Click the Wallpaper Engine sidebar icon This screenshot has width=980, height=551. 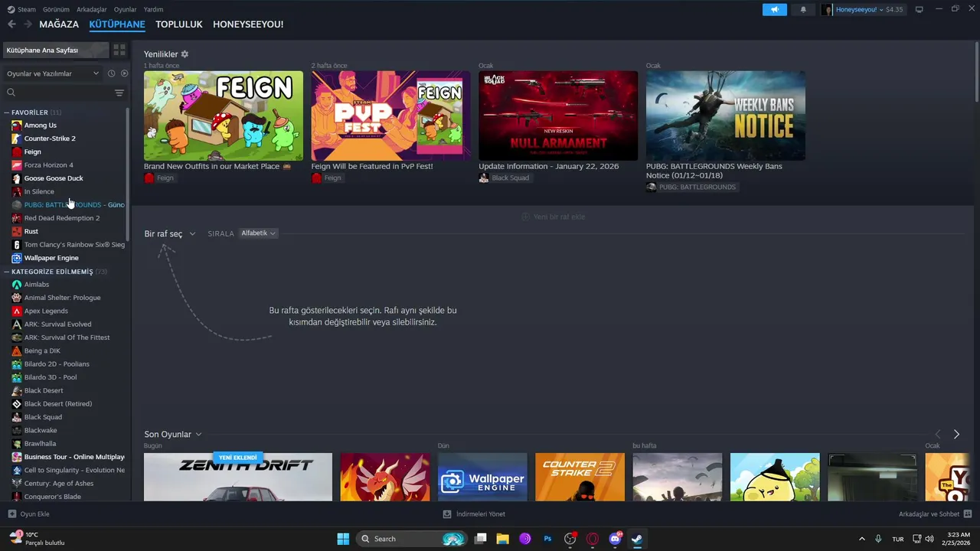point(17,258)
